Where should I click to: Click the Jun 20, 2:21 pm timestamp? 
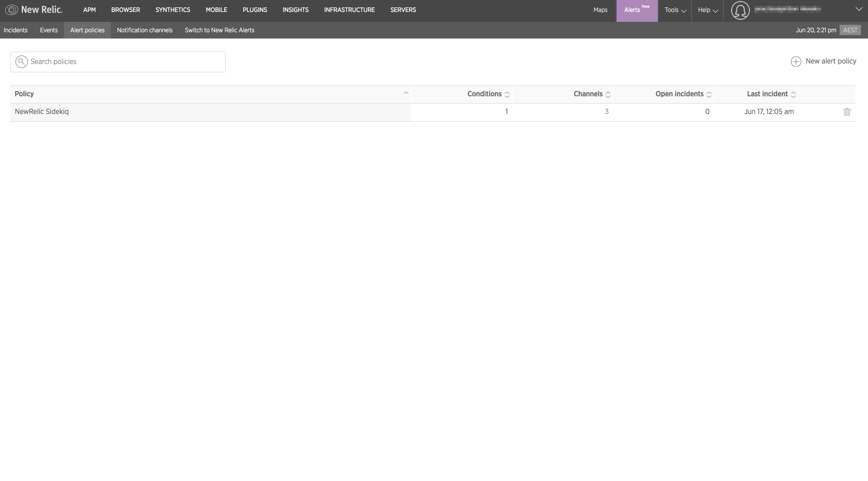point(816,30)
